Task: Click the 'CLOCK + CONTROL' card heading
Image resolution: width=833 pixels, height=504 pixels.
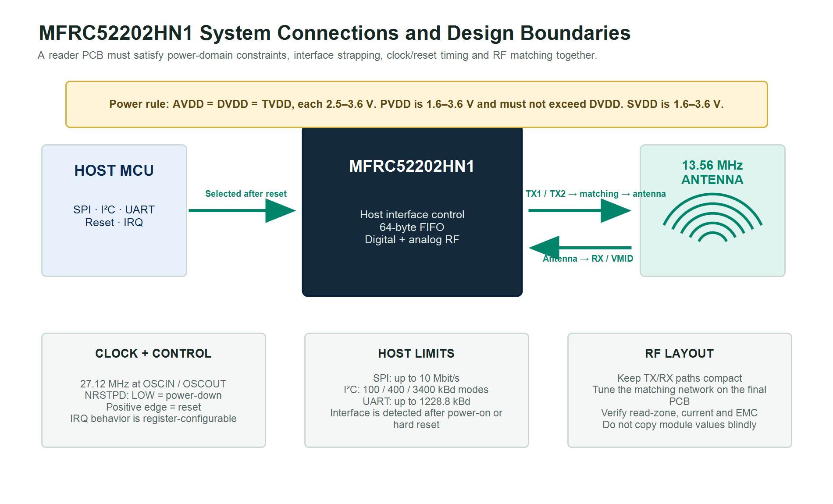Action: 153,354
